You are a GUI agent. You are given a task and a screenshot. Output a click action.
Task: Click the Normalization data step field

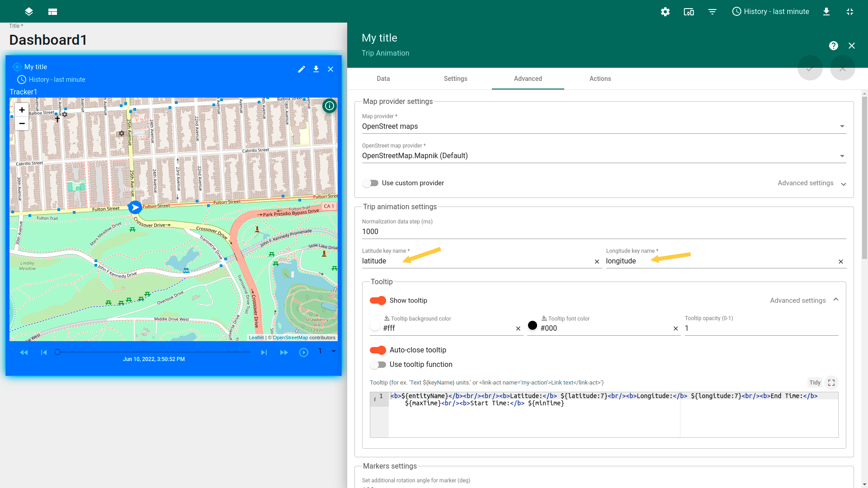pyautogui.click(x=604, y=232)
